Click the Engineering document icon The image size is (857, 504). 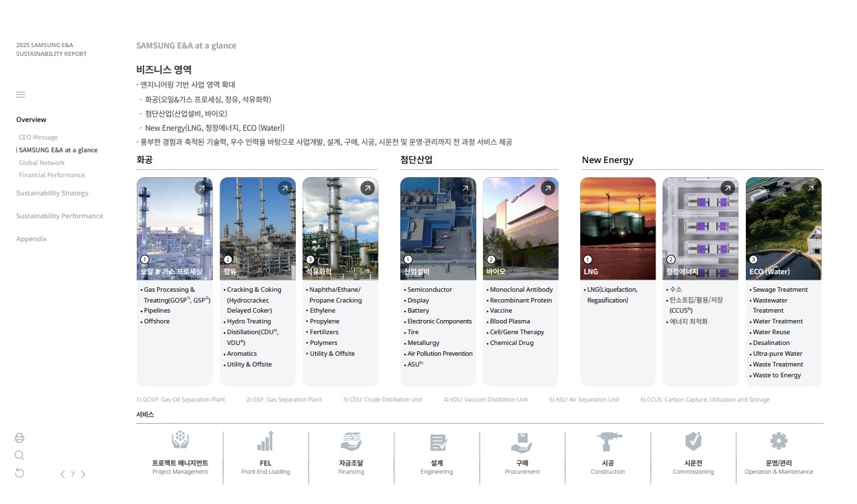[439, 442]
